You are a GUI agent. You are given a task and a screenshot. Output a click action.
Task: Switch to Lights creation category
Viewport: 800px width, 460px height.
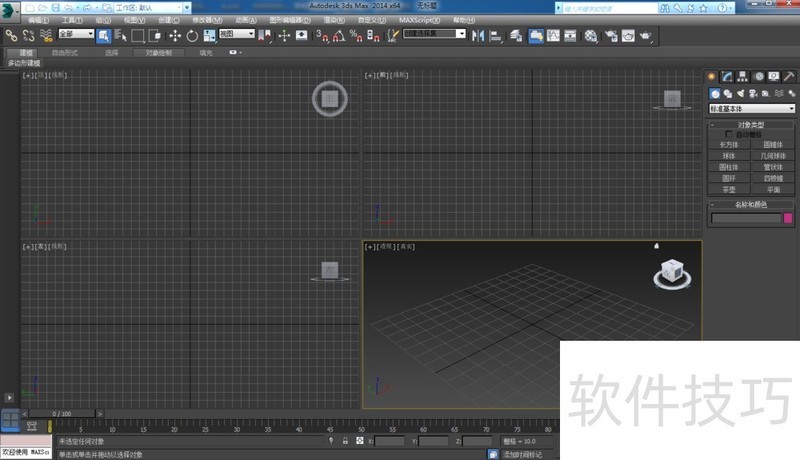[x=742, y=94]
